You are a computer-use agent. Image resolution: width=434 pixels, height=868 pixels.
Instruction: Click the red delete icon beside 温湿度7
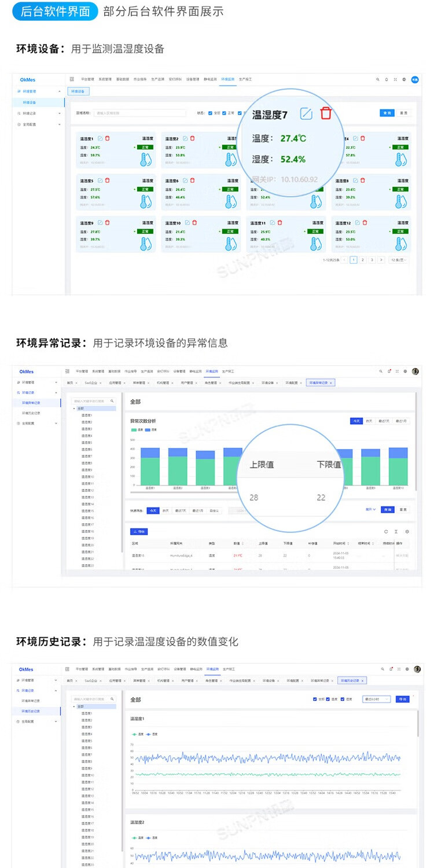click(326, 113)
